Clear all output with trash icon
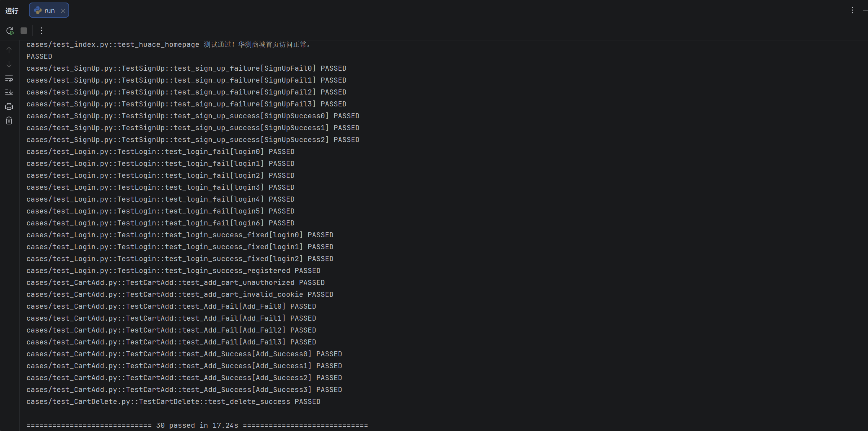Screen dimensions: 868x431 click(x=9, y=120)
